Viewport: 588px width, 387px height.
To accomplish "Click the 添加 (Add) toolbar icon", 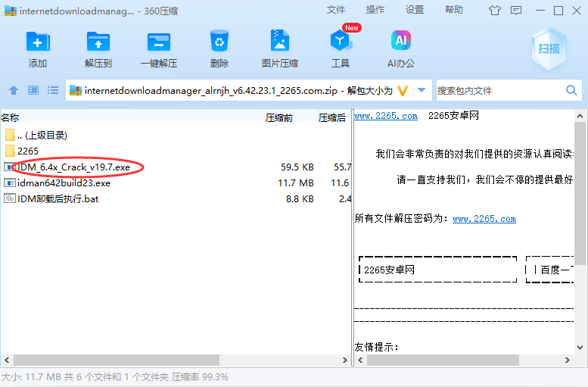I will click(38, 42).
